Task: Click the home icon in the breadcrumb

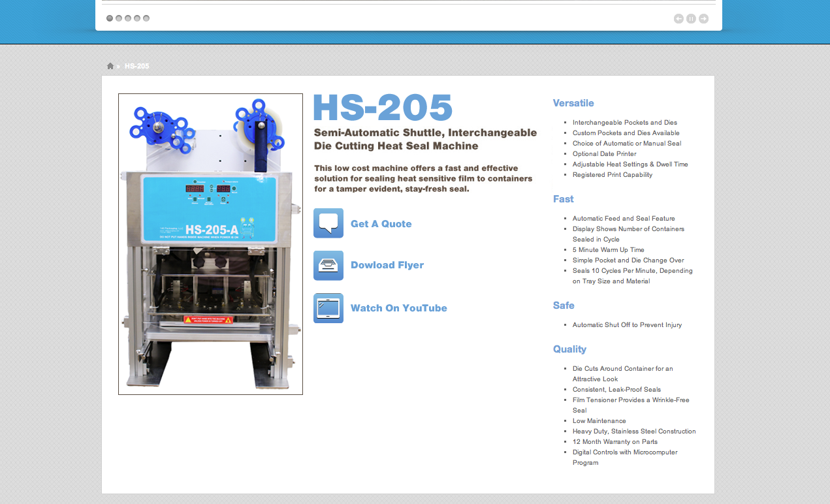Action: [110, 66]
